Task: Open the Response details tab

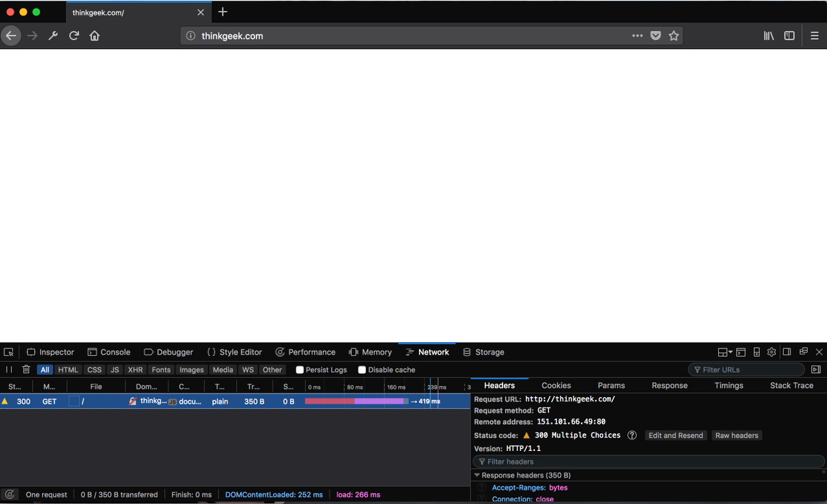Action: tap(669, 386)
